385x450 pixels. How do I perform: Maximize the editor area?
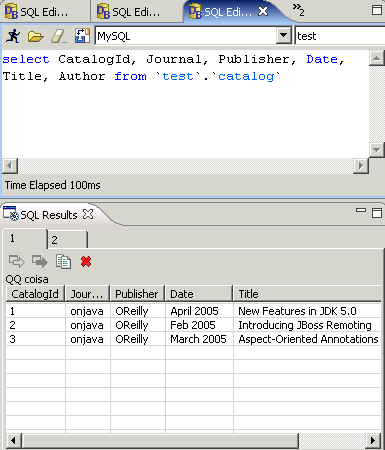[377, 10]
